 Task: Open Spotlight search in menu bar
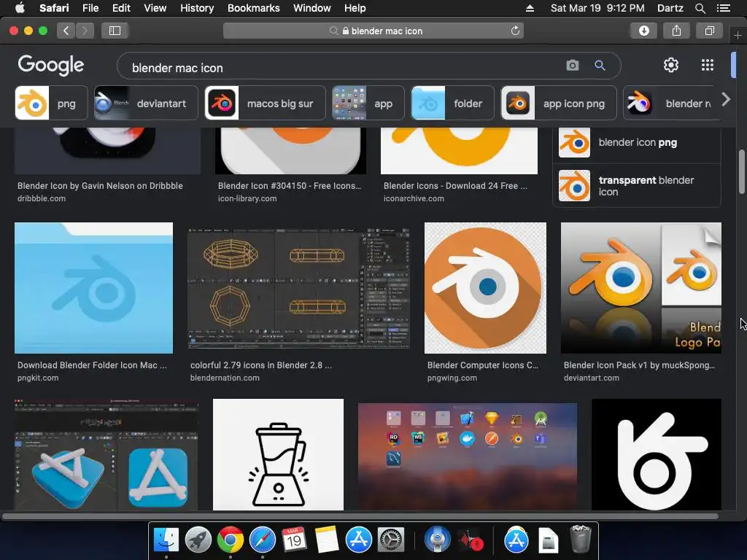(x=700, y=8)
